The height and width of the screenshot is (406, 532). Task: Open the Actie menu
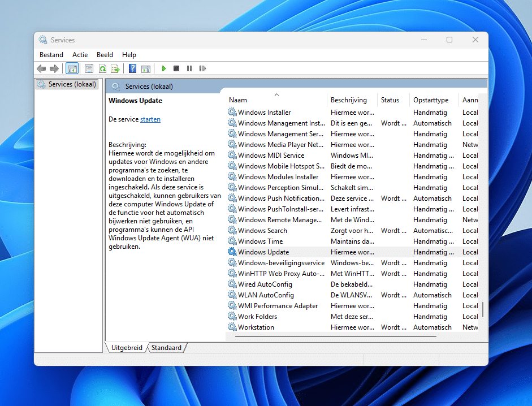(80, 54)
